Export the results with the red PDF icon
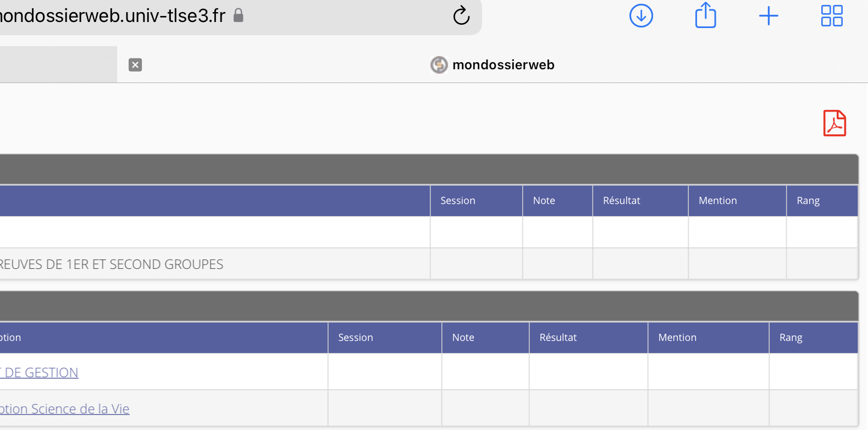 [834, 123]
